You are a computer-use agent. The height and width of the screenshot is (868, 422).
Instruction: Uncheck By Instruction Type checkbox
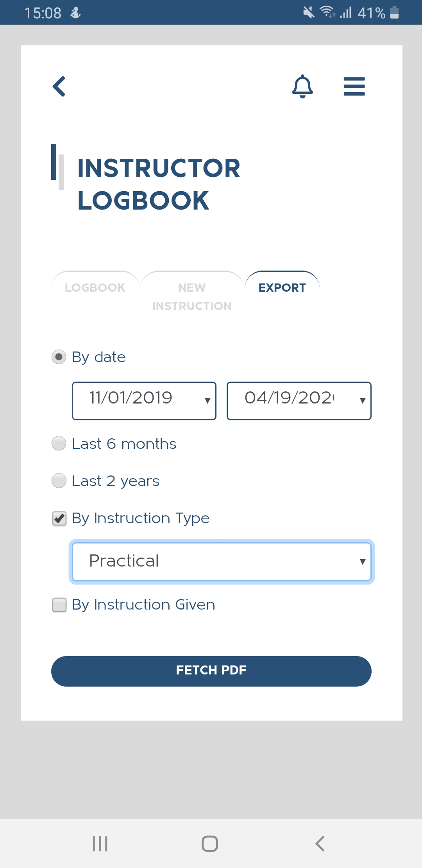point(59,518)
